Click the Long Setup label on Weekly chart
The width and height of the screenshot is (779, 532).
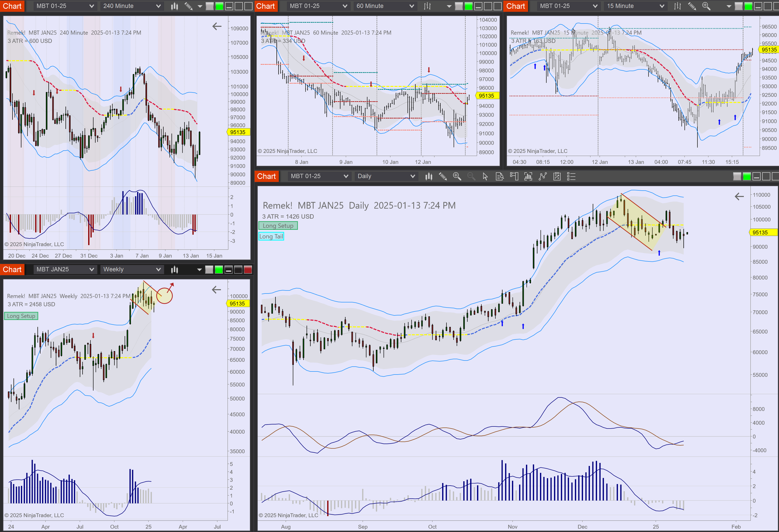(x=21, y=316)
